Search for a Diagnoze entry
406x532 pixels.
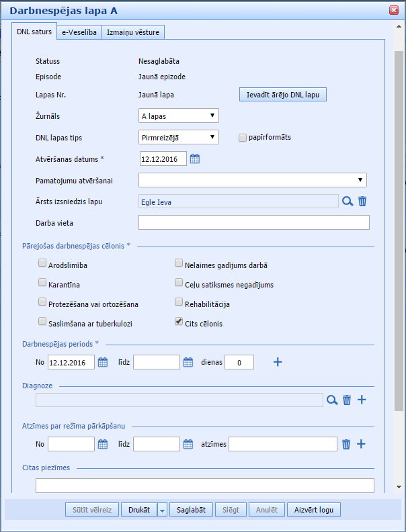[331, 400]
